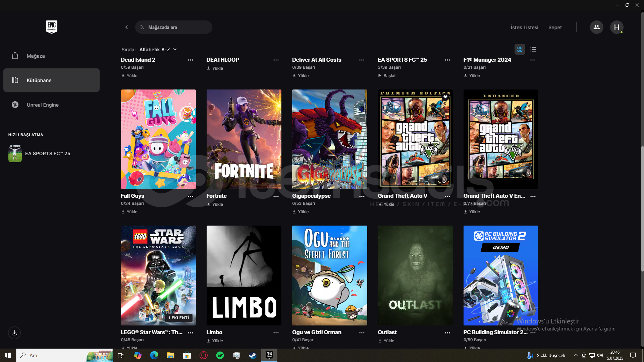Click Yükle under Dead Island 2
The width and height of the screenshot is (644, 362).
pos(129,76)
